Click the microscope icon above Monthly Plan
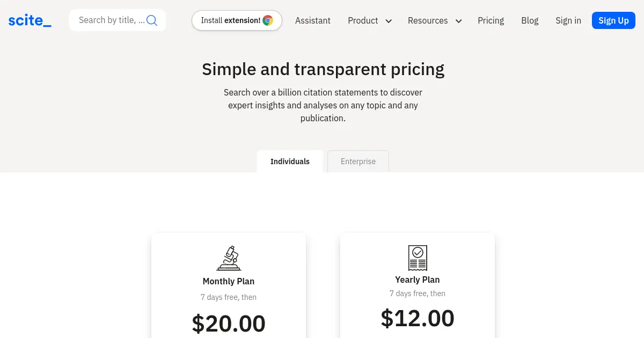The height and width of the screenshot is (338, 644). pos(229,258)
